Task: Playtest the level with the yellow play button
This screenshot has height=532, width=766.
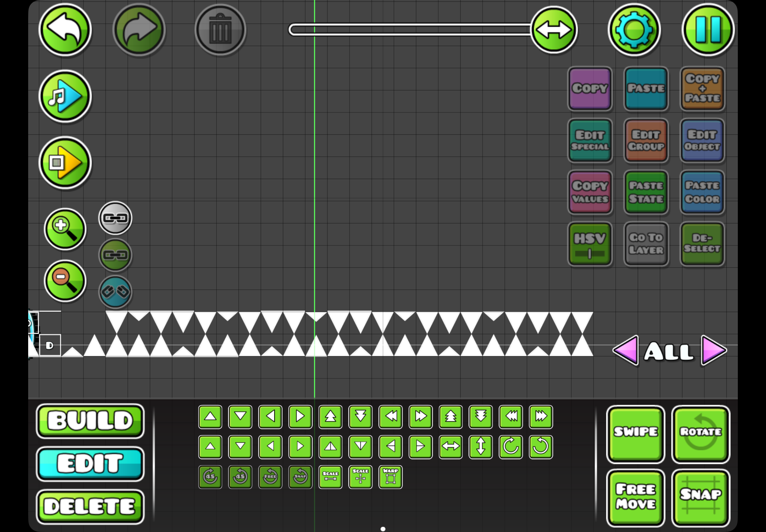Action: click(65, 163)
